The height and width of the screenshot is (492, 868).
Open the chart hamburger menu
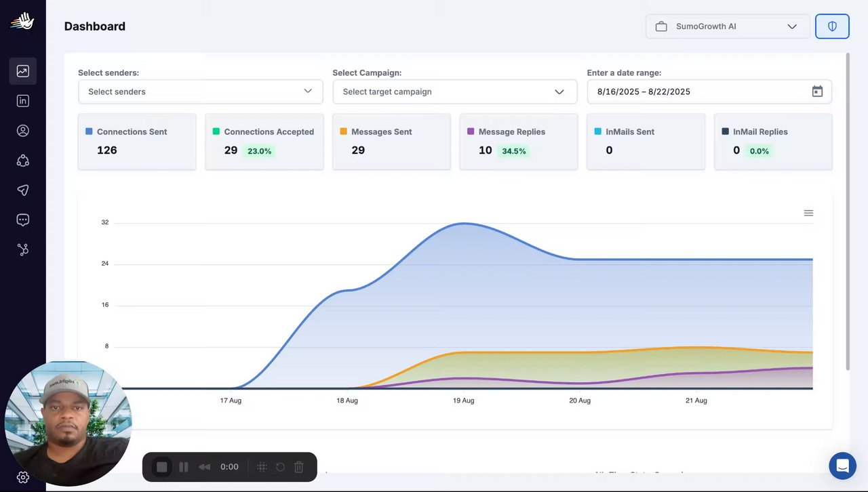click(808, 213)
